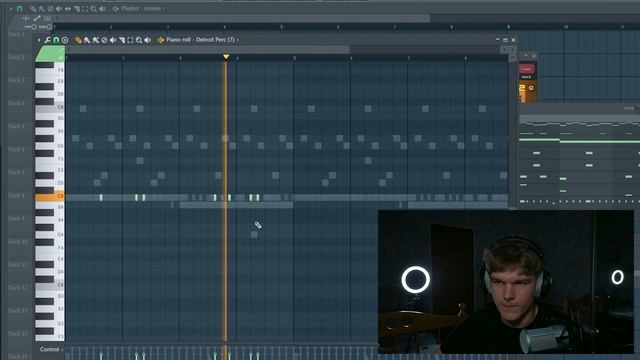Click the Playlist second-row line tool icon
640x360 pixels.
(x=37, y=18)
